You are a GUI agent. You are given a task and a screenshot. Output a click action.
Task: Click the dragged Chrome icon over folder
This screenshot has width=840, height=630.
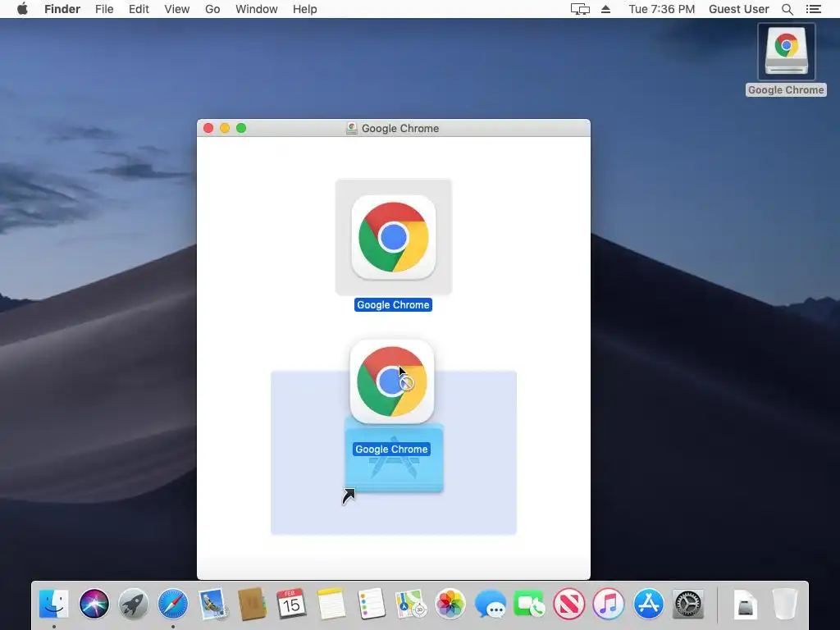(391, 381)
